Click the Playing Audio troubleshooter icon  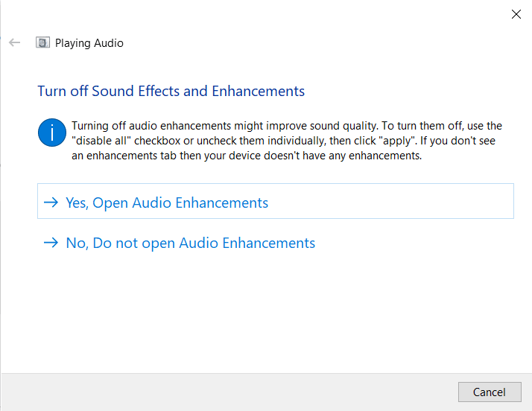pos(43,43)
